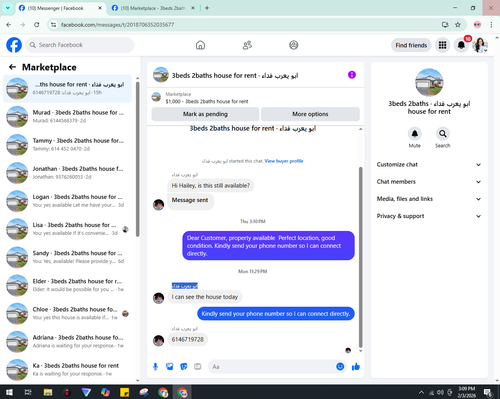This screenshot has height=399, width=500.
Task: Open Sandy conversation
Action: point(67,257)
